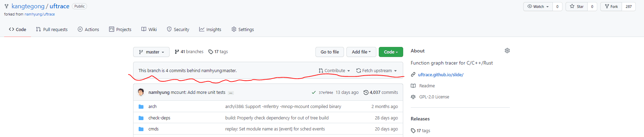Click namhyung's avatar on the commit row
The width and height of the screenshot is (644, 137).
(x=141, y=92)
